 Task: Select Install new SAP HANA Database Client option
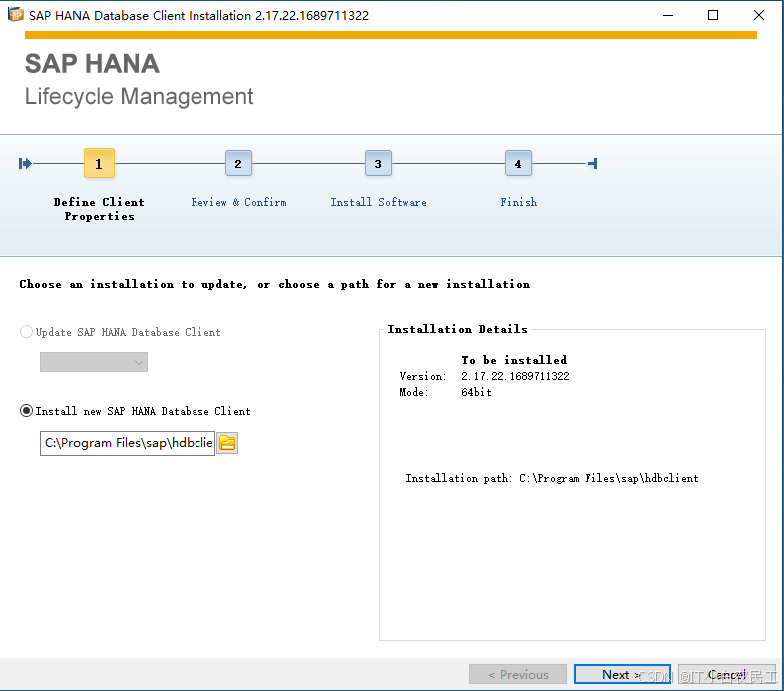tap(26, 411)
